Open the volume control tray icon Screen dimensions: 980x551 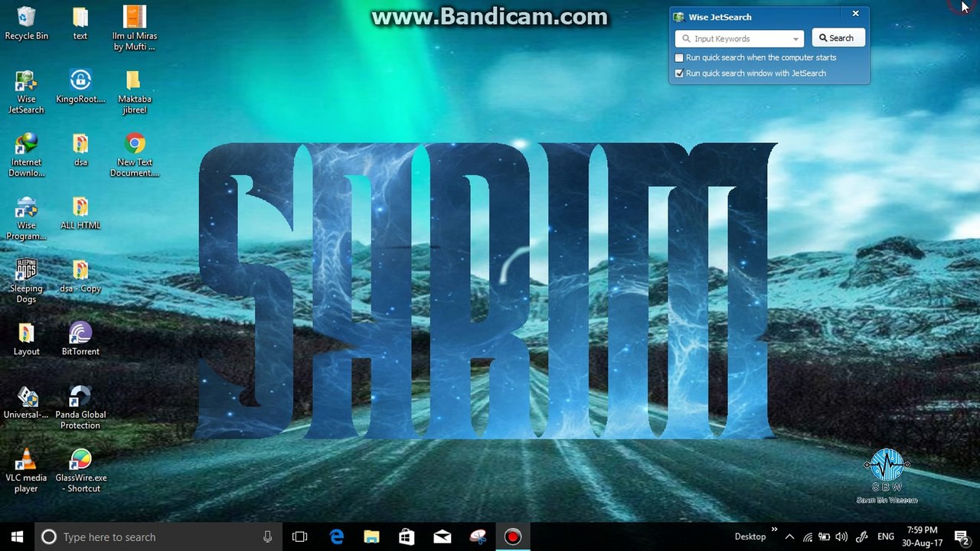tap(842, 536)
